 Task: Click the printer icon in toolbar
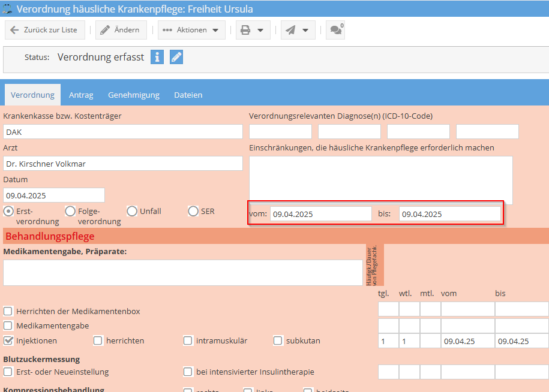point(245,30)
